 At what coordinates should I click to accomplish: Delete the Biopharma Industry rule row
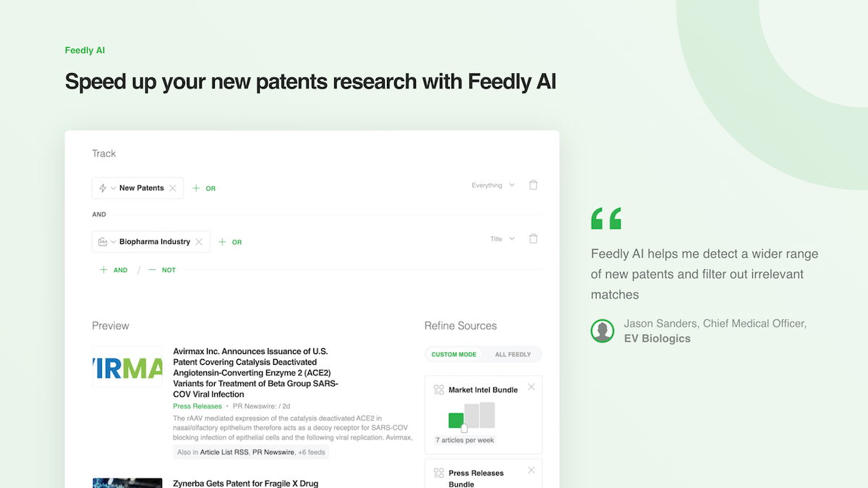pos(533,238)
